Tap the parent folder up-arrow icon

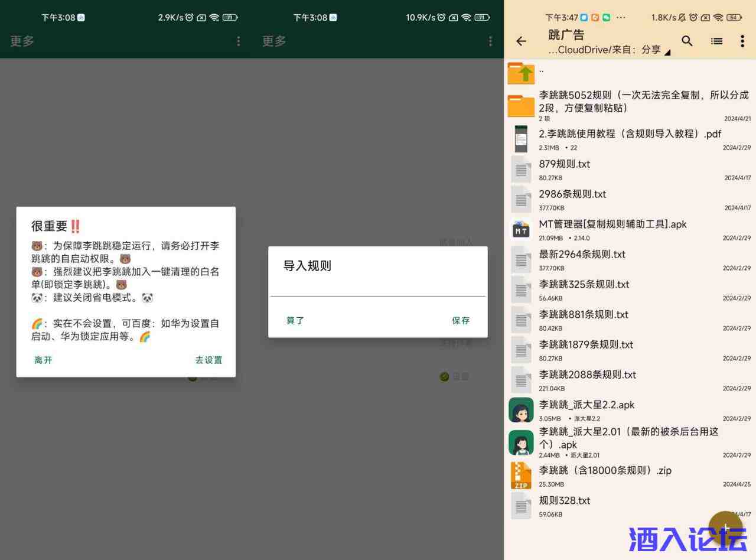click(x=521, y=73)
